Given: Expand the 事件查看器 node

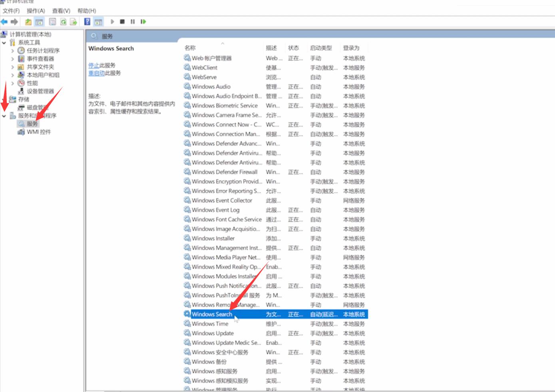Looking at the screenshot, I should point(12,59).
